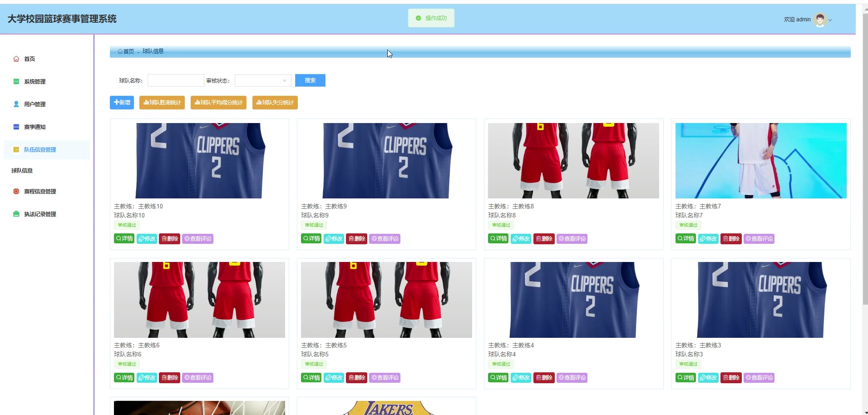
Task: Click 删除 for 球队名称9
Action: tap(356, 239)
